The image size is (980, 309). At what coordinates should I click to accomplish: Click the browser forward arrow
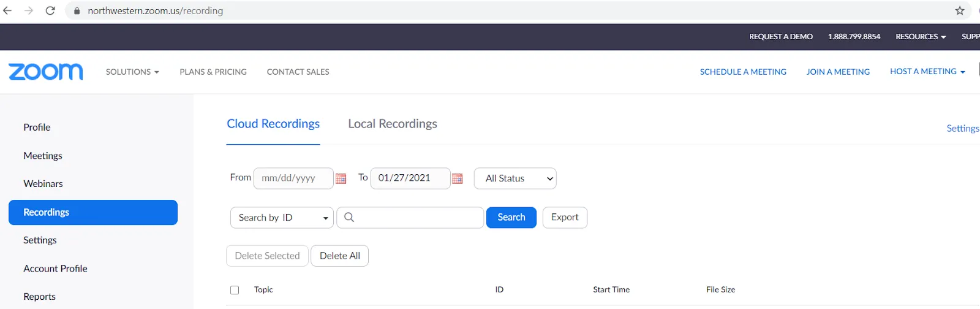tap(29, 10)
